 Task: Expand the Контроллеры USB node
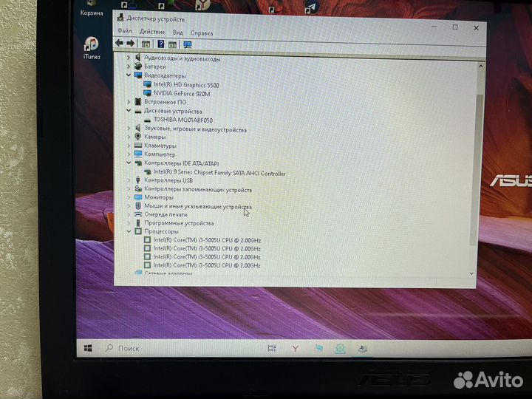point(129,180)
